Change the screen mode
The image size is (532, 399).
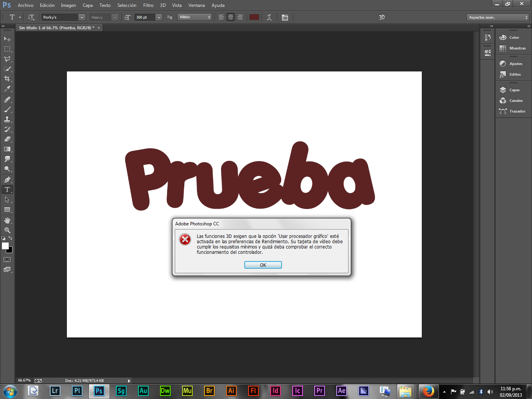click(x=7, y=269)
